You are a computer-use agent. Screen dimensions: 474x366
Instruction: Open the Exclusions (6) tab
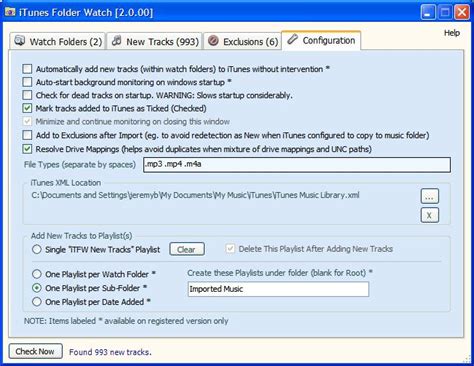coord(242,41)
